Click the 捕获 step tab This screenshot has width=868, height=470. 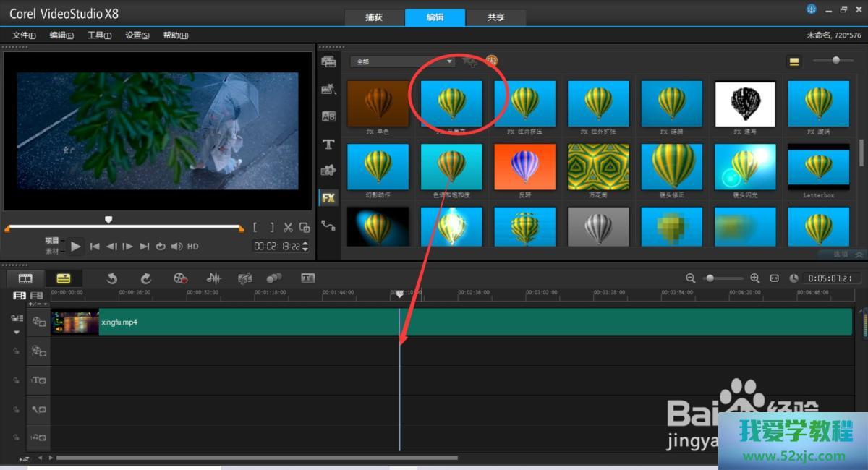(374, 17)
